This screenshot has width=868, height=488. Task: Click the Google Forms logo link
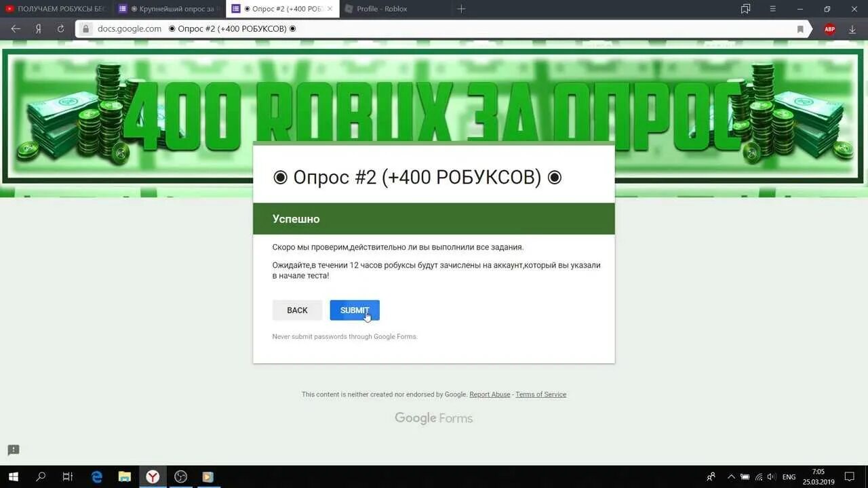coord(434,418)
